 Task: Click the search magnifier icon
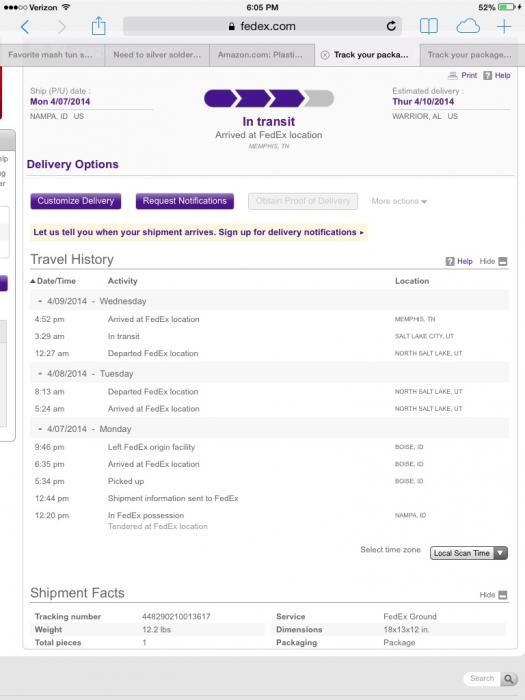(x=508, y=679)
